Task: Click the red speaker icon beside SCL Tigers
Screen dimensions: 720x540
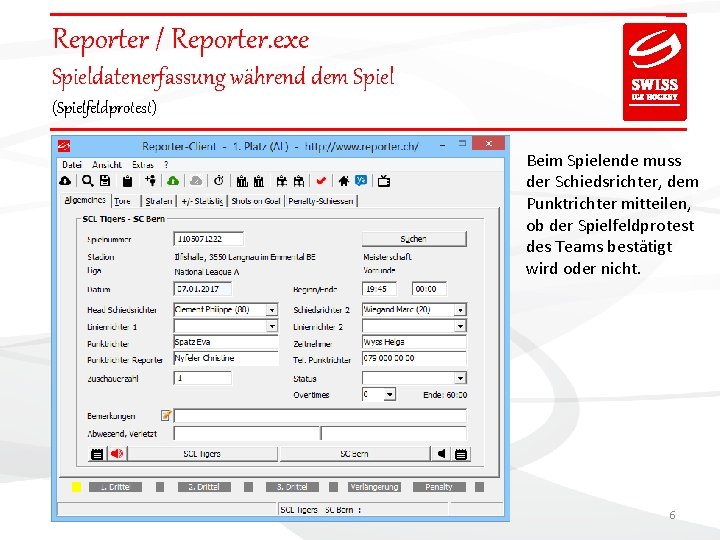Action: coord(117,454)
